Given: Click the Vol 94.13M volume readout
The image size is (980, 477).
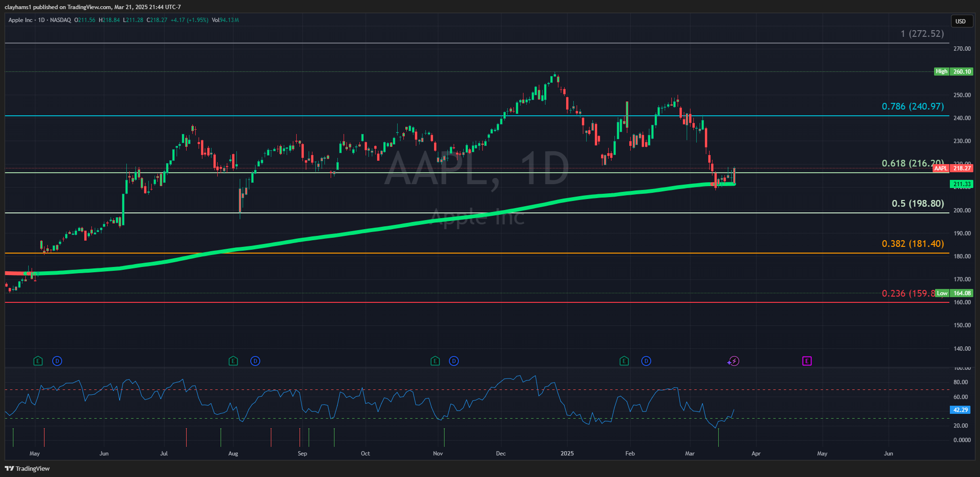Looking at the screenshot, I should [x=225, y=20].
